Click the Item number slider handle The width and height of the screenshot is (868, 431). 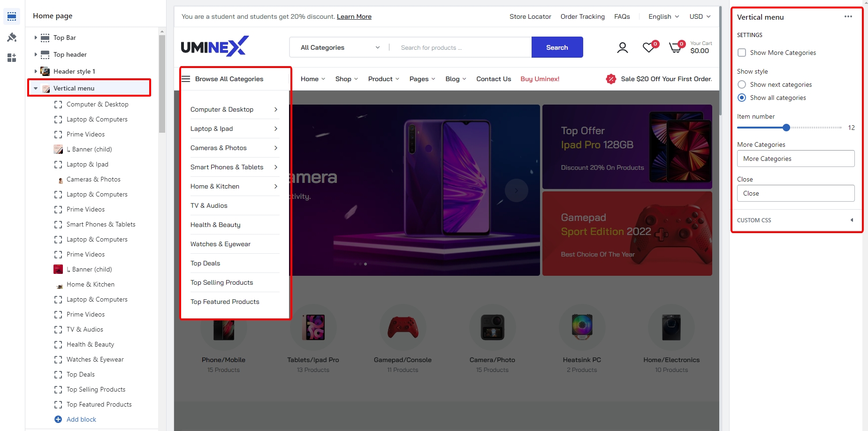786,128
